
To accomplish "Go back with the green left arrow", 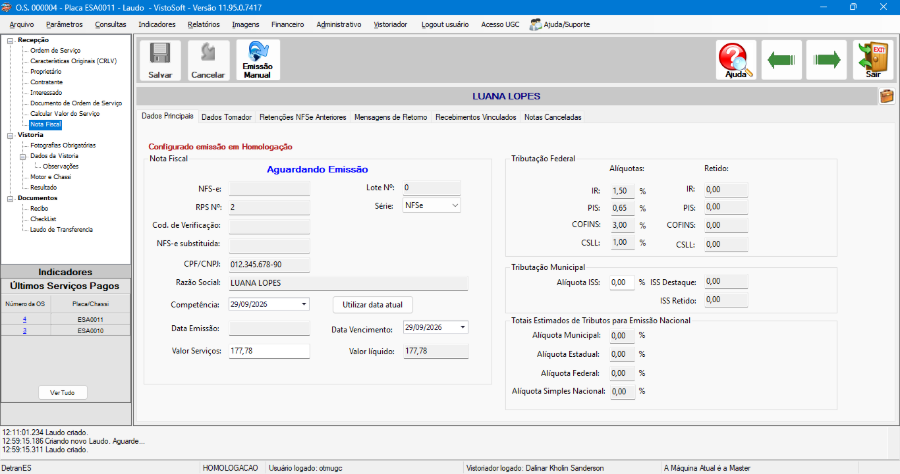I will click(x=781, y=60).
